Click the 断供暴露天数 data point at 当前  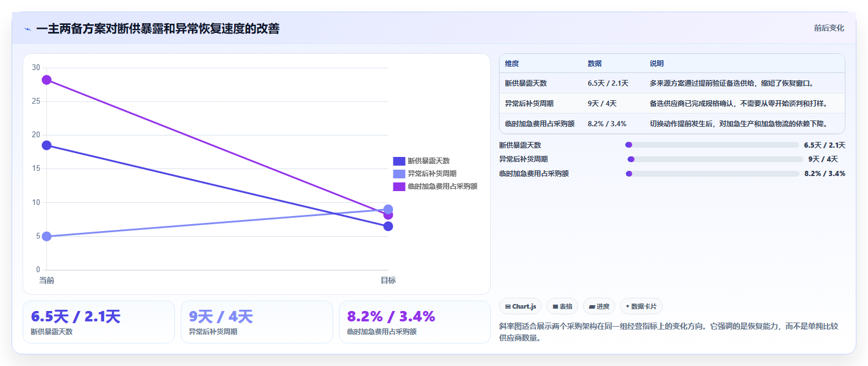(x=46, y=145)
